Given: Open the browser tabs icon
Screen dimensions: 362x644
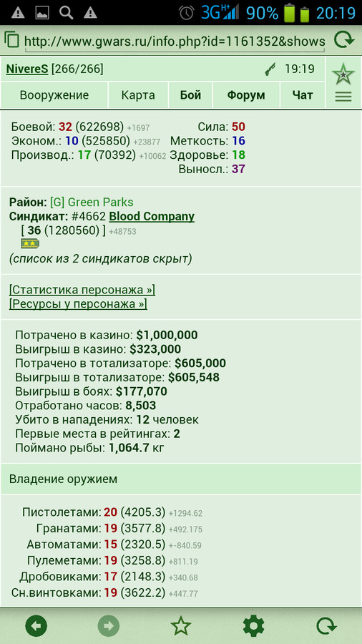Looking at the screenshot, I should pos(12,40).
